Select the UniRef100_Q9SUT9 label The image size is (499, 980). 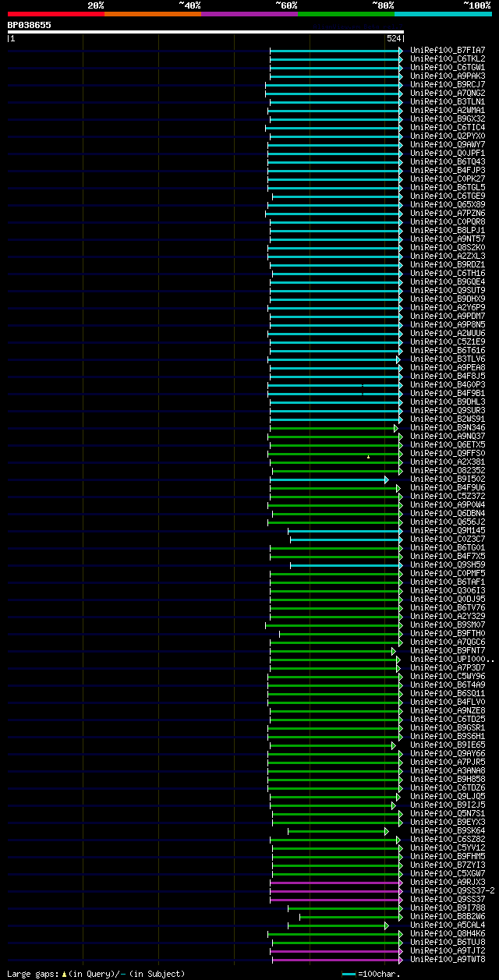(x=448, y=290)
